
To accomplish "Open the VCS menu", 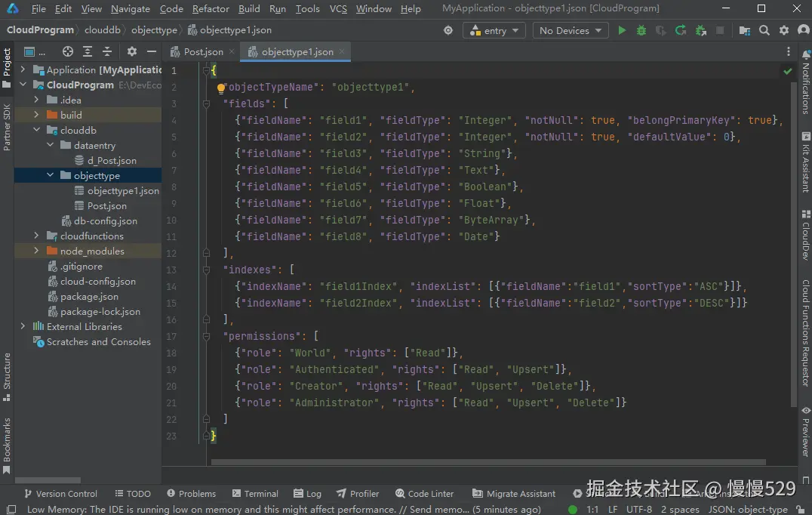I will (338, 9).
